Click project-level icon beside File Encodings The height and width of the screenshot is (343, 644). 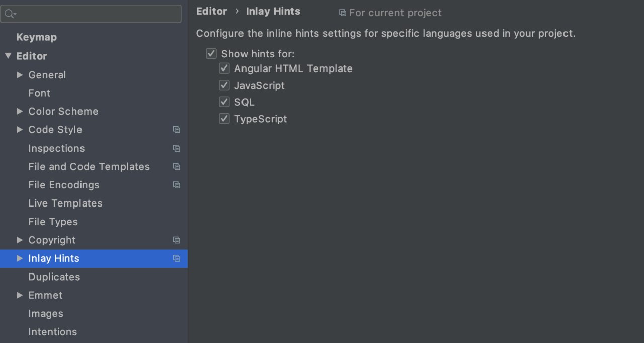click(x=176, y=185)
